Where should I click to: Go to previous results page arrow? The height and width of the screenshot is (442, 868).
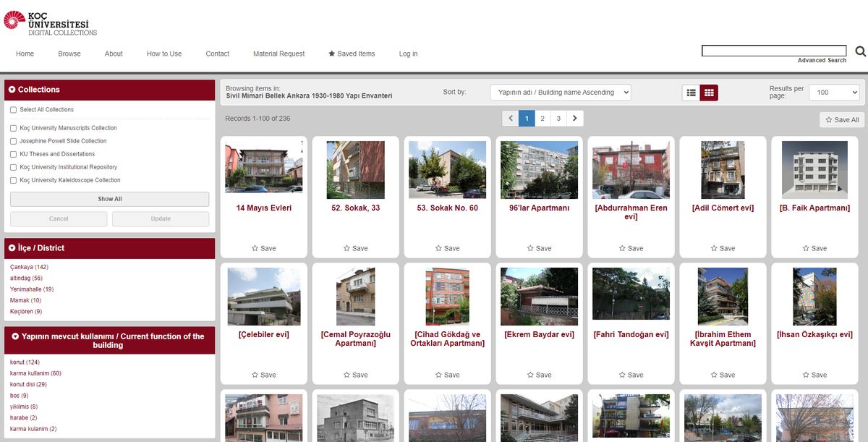tap(510, 119)
